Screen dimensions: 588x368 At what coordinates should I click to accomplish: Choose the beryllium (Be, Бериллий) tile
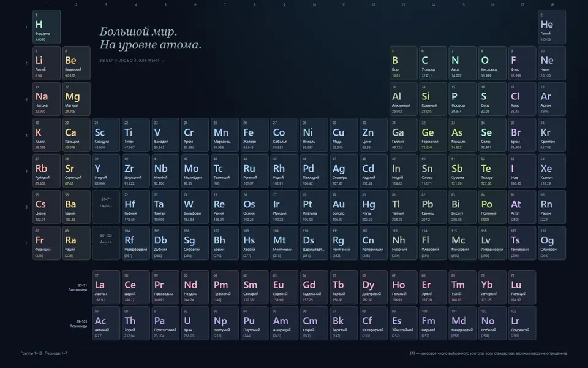tap(76, 63)
